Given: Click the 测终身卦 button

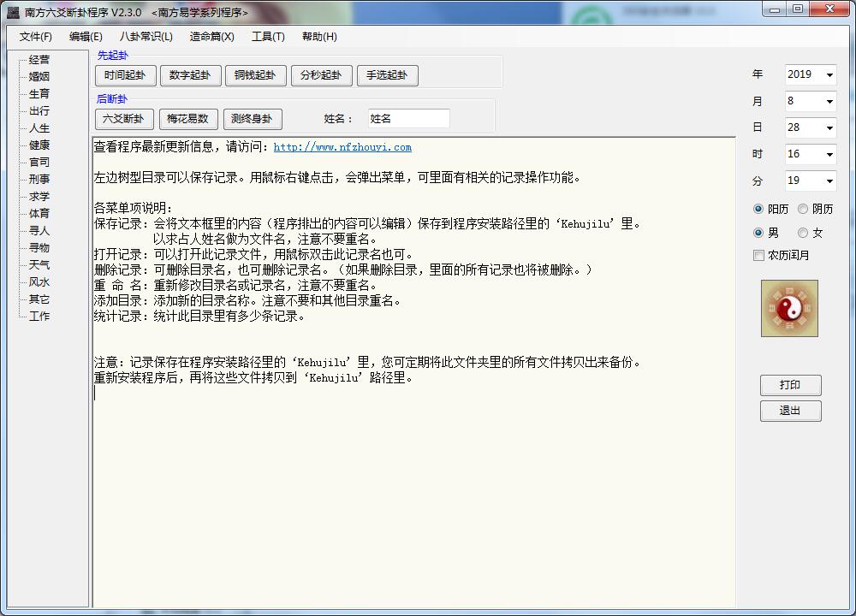Looking at the screenshot, I should pyautogui.click(x=253, y=119).
